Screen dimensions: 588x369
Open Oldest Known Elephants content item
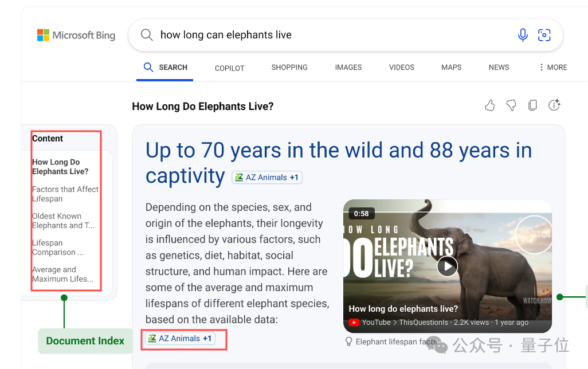[x=63, y=221]
